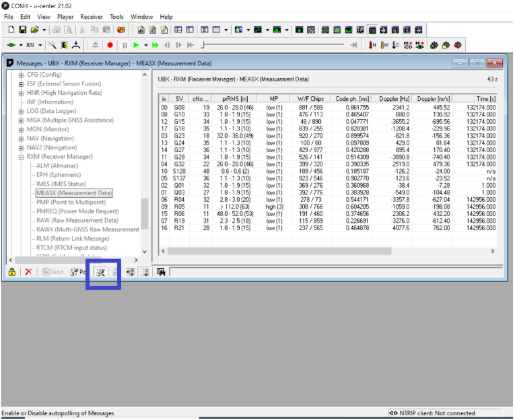The width and height of the screenshot is (515, 420).
Task: Click the receiver connection plug icon
Action: pos(11,45)
